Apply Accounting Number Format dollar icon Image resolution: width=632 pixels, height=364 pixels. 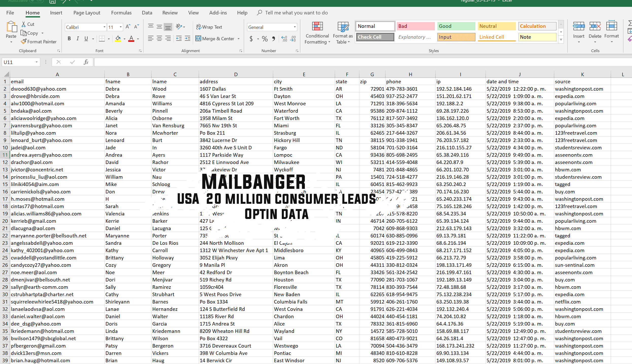click(251, 39)
